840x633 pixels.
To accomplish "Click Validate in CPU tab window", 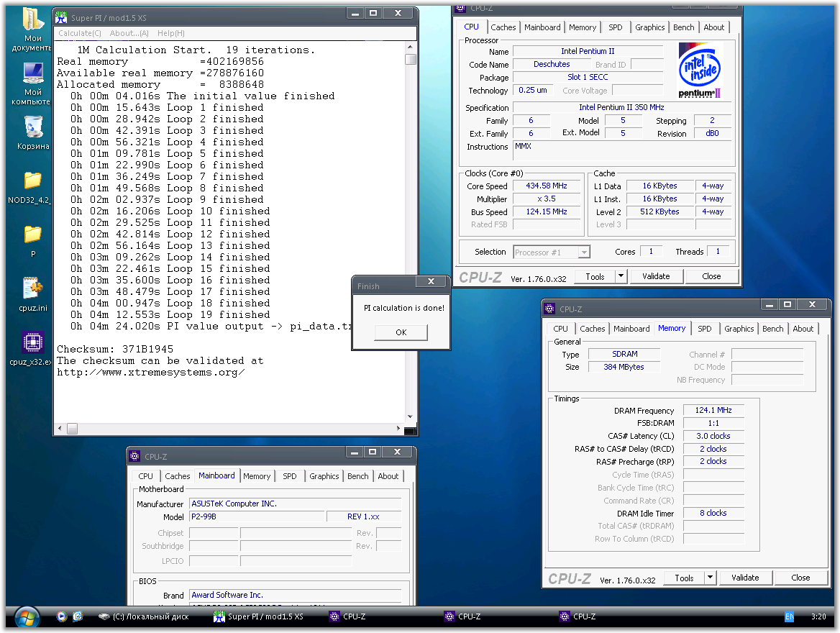I will coord(656,276).
